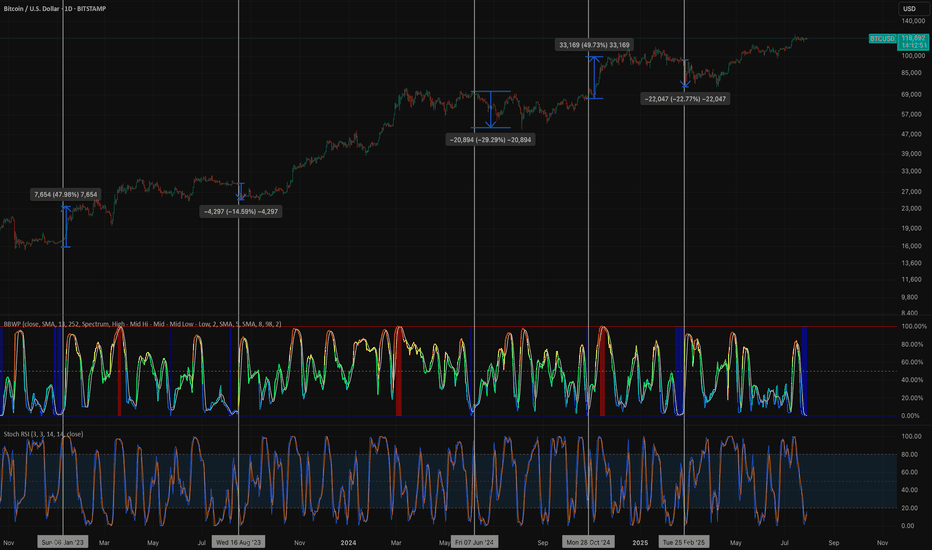Click the Sun 08 Jan '23 date marker
932x550 pixels.
pyautogui.click(x=62, y=542)
